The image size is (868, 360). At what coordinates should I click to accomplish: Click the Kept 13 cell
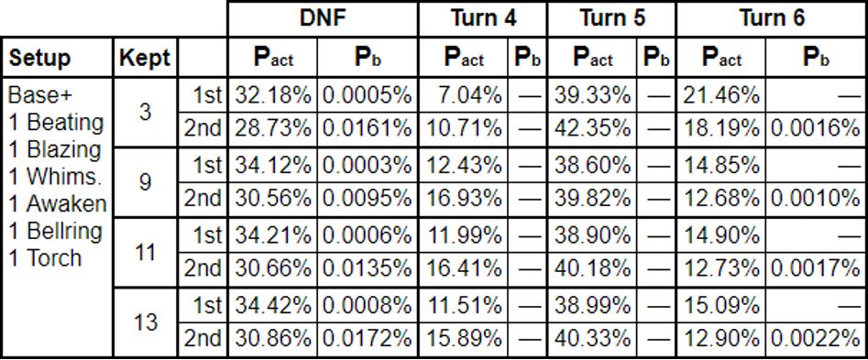[145, 322]
